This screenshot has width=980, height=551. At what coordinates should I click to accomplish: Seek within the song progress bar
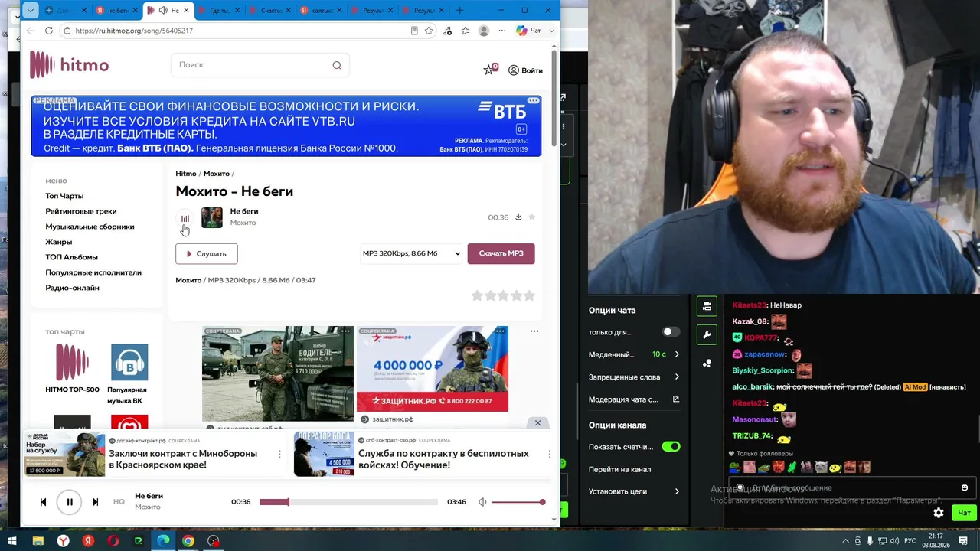click(348, 502)
